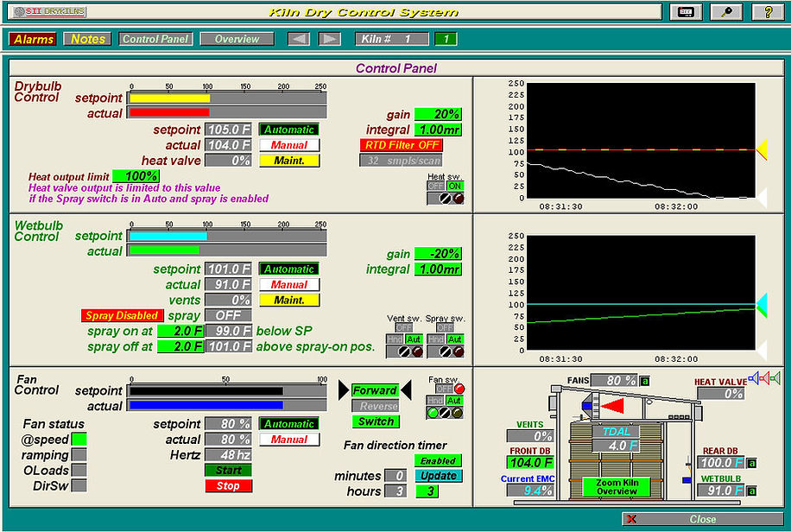
Task: Click the left-arrow kiln navigation icon
Action: pyautogui.click(x=299, y=38)
